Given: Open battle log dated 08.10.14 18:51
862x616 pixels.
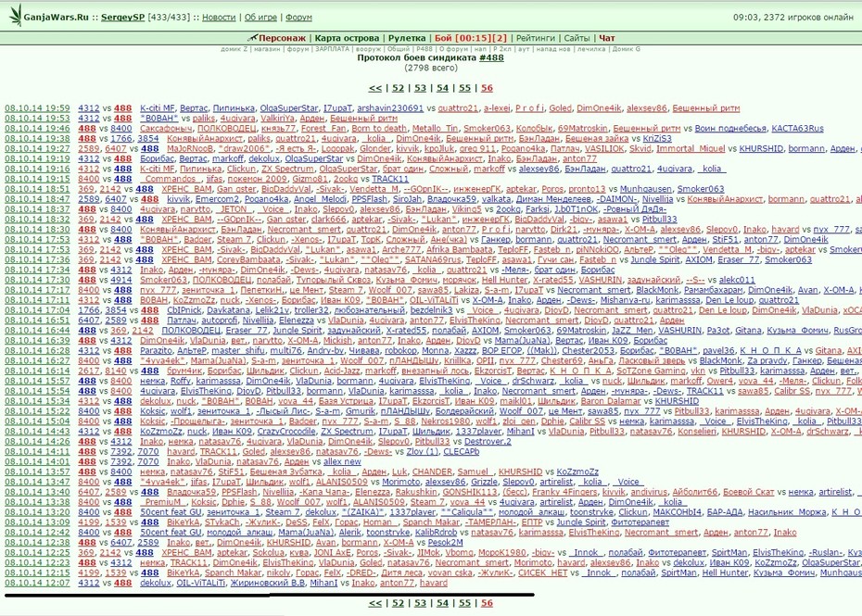Looking at the screenshot, I should [x=37, y=189].
